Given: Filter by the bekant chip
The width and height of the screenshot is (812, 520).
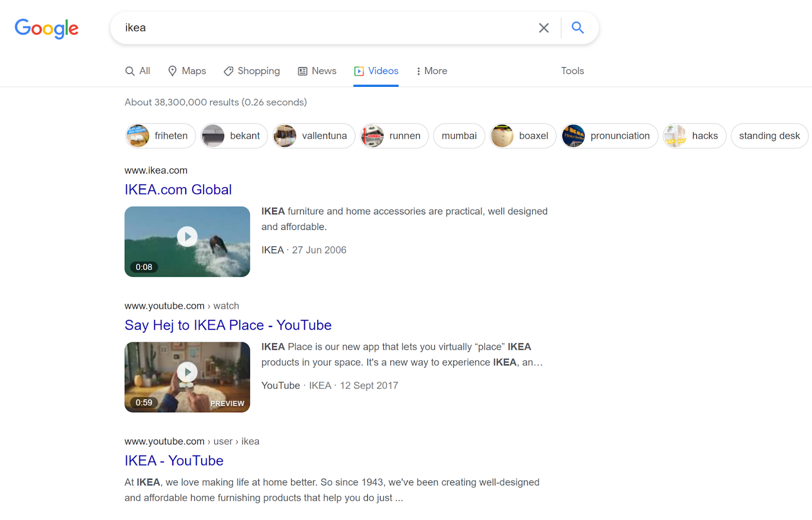Looking at the screenshot, I should [234, 136].
